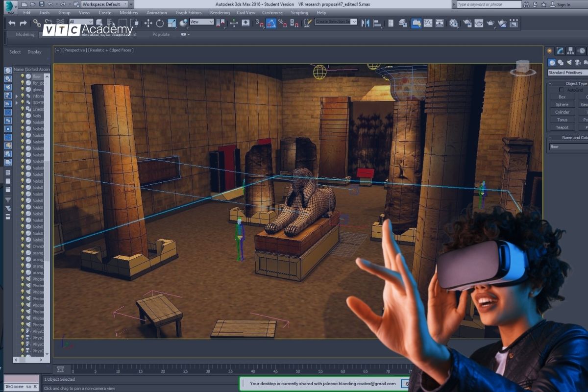Viewport: 588px width, 392px height.
Task: Open the Standard Primitives dropdown
Action: (x=567, y=72)
